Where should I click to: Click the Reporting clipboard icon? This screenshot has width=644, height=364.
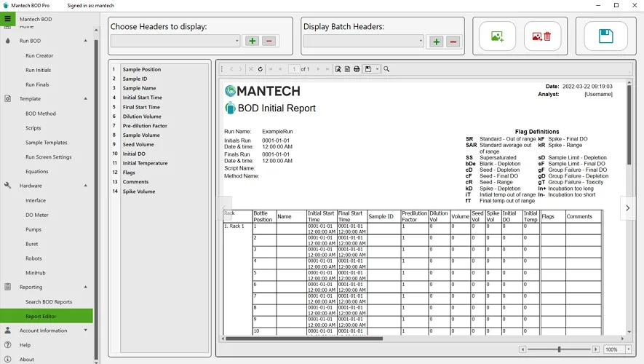[x=8, y=287]
